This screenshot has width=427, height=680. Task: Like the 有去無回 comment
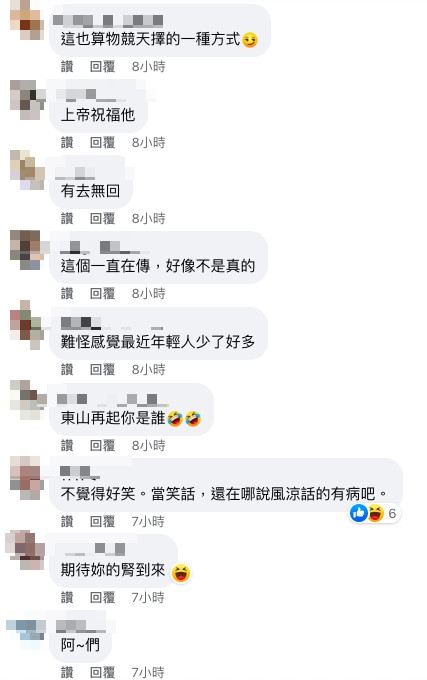[67, 218]
